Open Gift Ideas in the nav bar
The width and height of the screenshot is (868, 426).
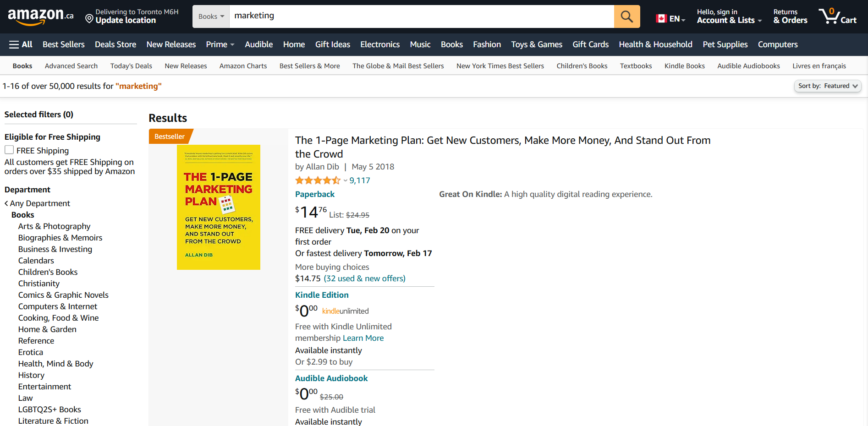333,44
